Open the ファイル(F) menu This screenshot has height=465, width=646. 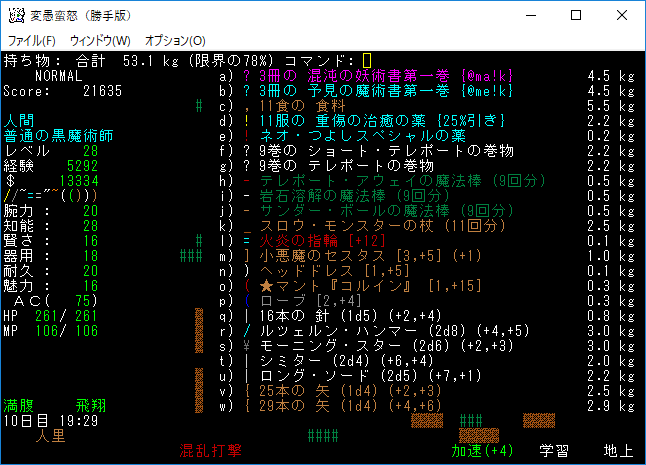(x=32, y=41)
